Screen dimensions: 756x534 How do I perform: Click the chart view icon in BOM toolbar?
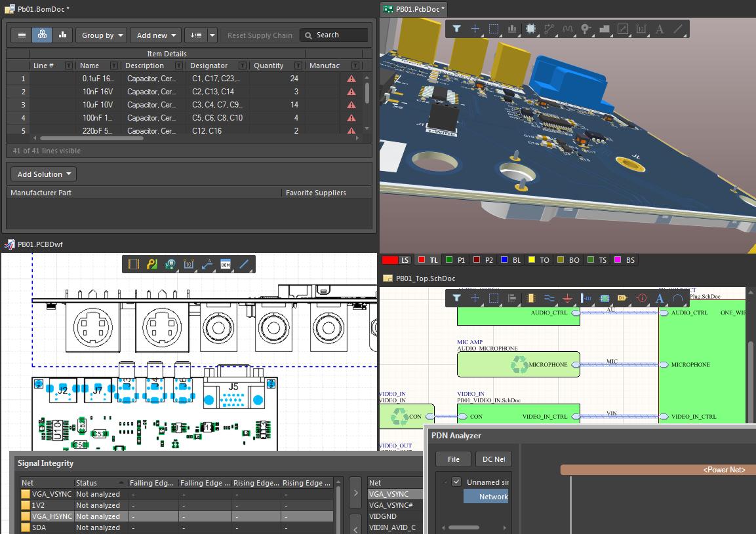tap(63, 35)
